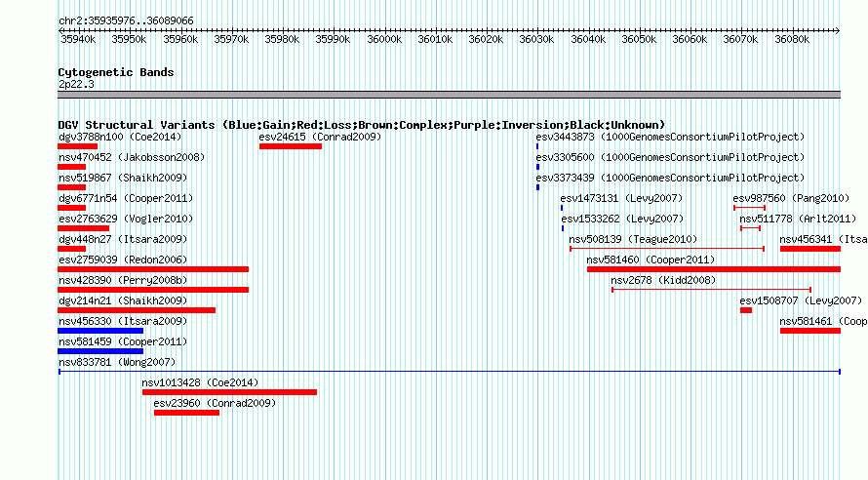Select the red bar under nsv1013428
This screenshot has width=868, height=480.
tap(230, 392)
